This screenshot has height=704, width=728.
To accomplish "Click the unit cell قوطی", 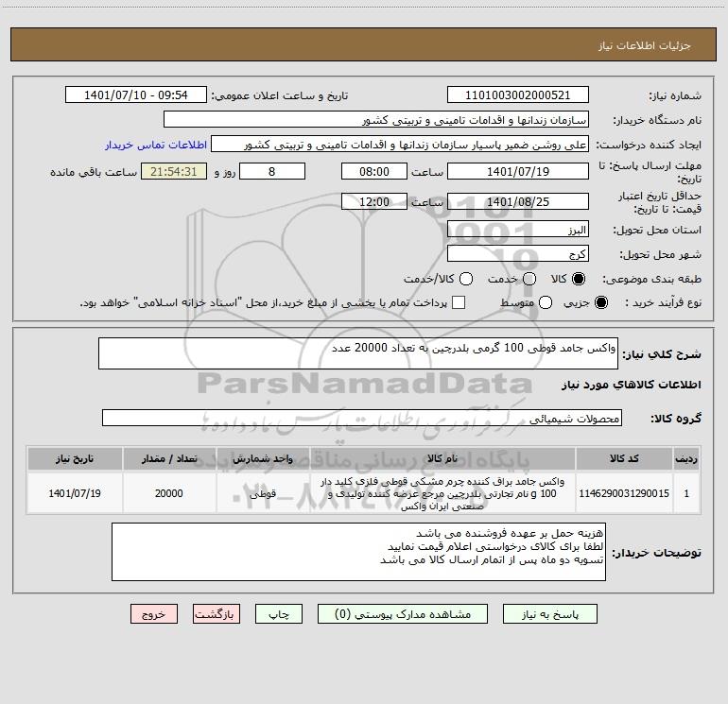I will (263, 493).
